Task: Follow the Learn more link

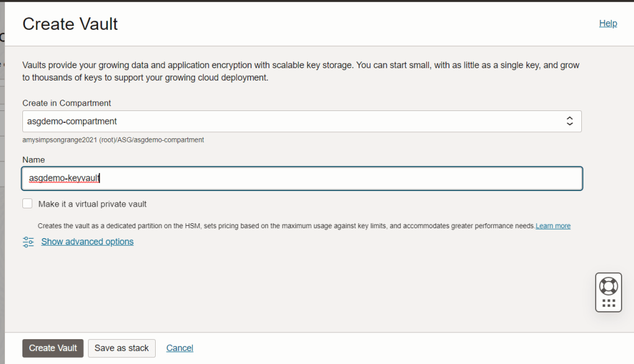Action: click(x=553, y=226)
